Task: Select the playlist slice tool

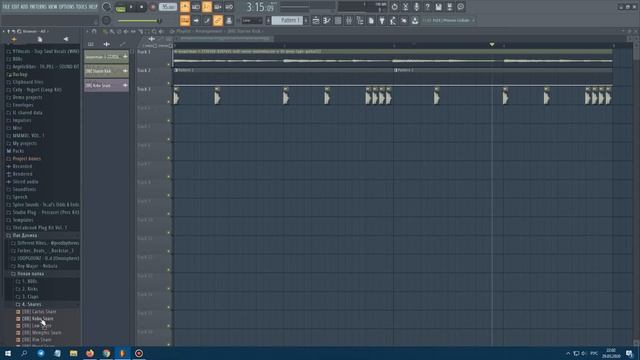Action: pos(140,31)
